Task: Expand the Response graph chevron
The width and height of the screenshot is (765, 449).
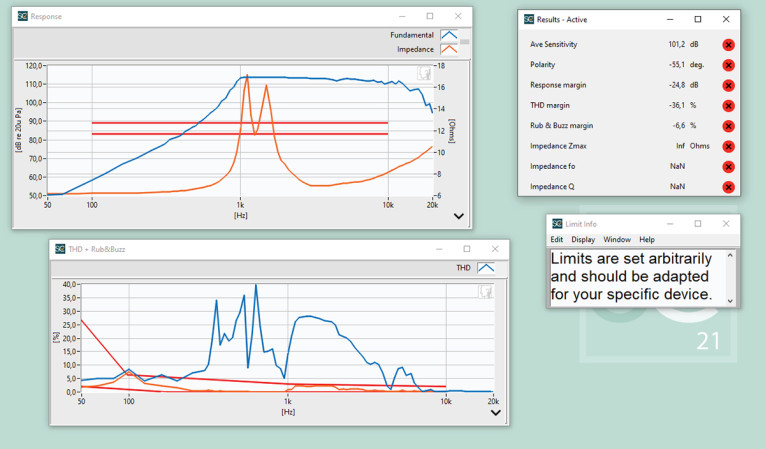Action: 459,216
